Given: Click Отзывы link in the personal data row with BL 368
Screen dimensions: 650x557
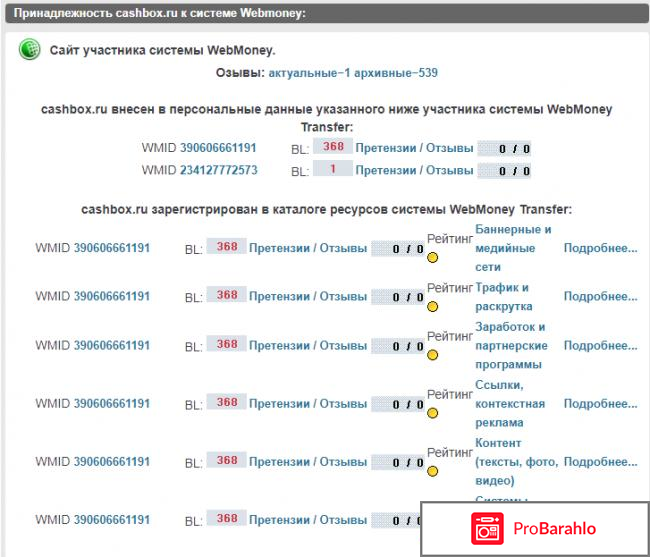Looking at the screenshot, I should (450, 148).
